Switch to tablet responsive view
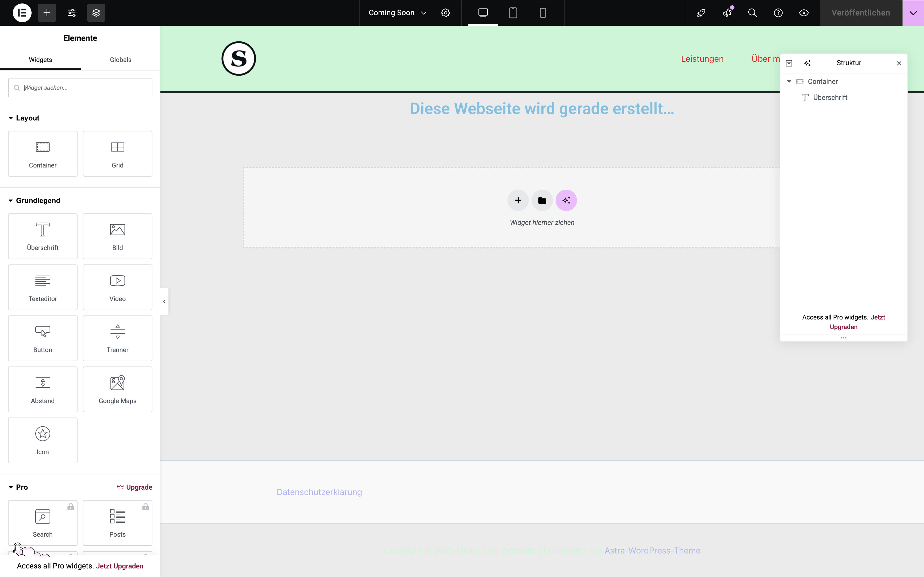This screenshot has width=924, height=577. coord(513,13)
